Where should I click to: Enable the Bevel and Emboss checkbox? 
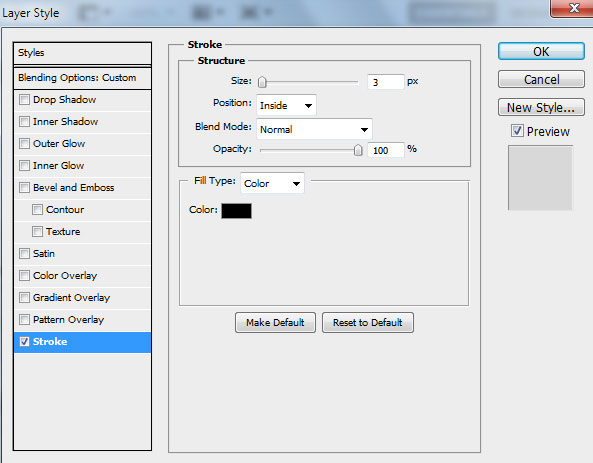pyautogui.click(x=25, y=187)
